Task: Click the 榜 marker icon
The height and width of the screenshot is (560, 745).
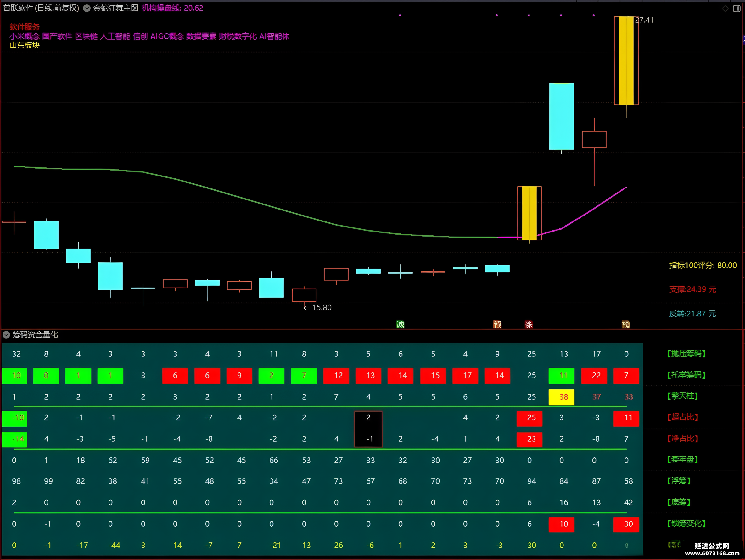Action: point(625,324)
